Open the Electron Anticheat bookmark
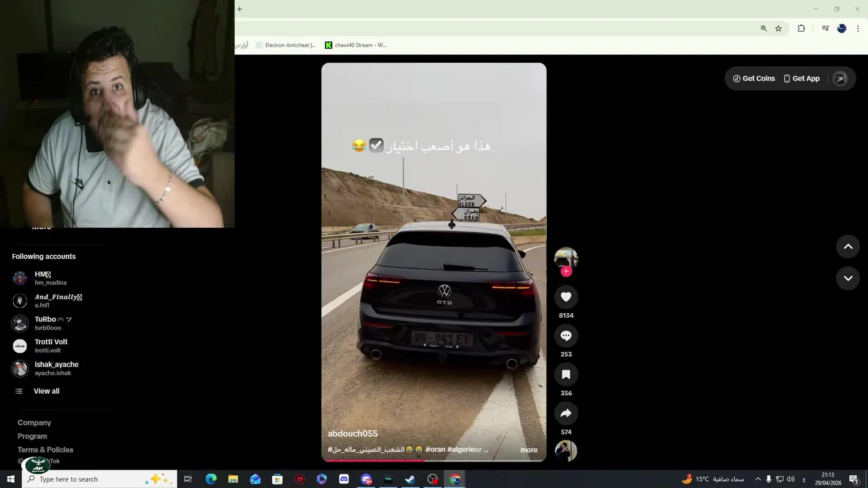 point(285,45)
